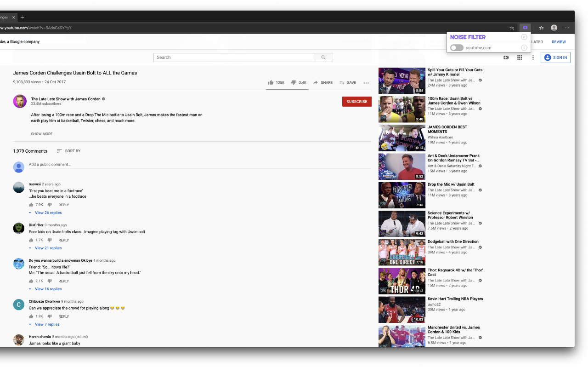The image size is (588, 368).
Task: Click the 1,979 Comments count
Action: pos(30,151)
